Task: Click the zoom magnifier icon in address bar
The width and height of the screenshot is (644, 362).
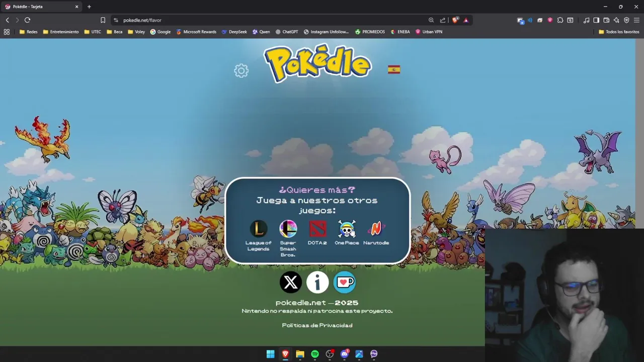Action: point(431,20)
